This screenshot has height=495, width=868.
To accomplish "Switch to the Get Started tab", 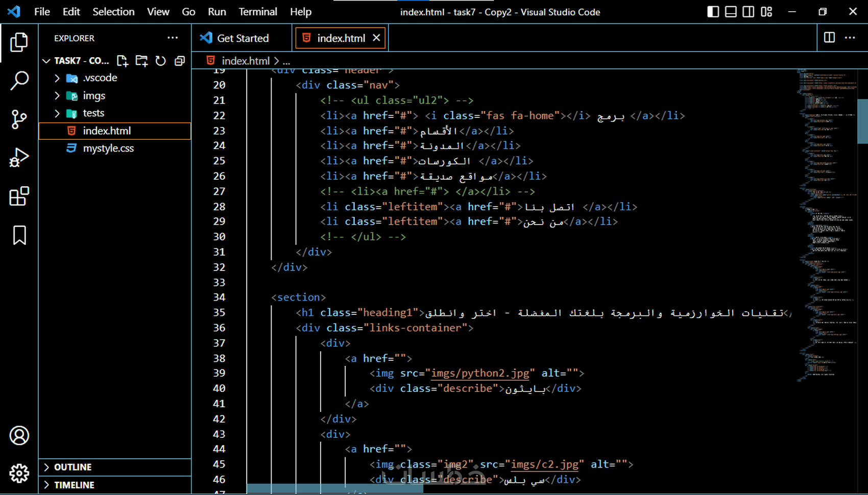I will tap(241, 38).
